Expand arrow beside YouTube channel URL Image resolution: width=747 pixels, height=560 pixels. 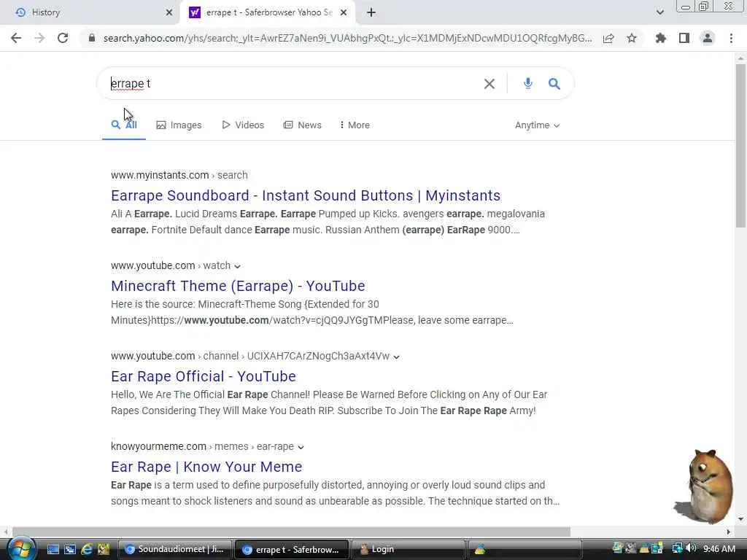click(x=396, y=357)
